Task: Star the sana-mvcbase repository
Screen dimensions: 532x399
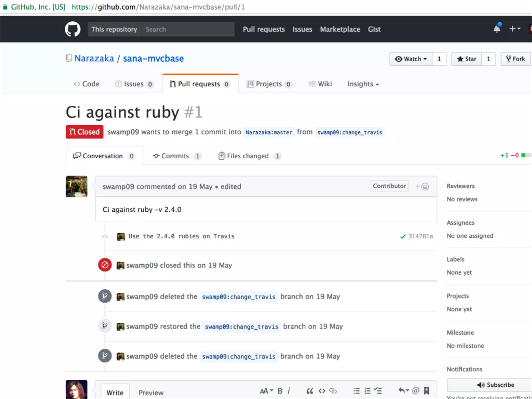Action: (x=467, y=59)
